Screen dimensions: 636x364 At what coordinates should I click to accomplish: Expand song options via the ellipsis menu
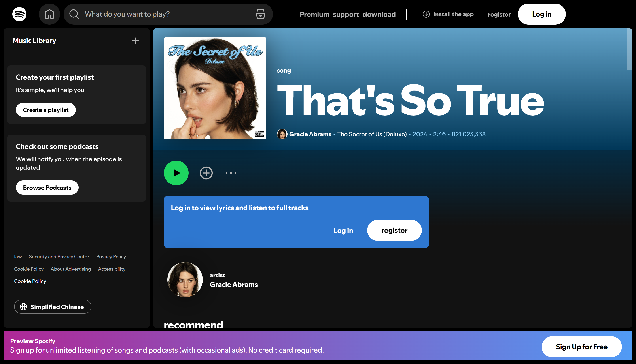(230, 173)
